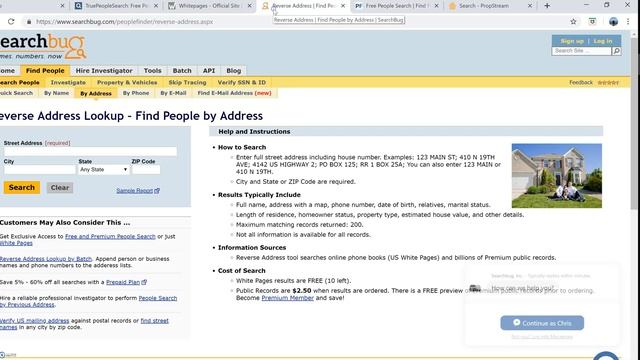Open the Blog menu
Screen dimensions: 640x360
(x=233, y=71)
